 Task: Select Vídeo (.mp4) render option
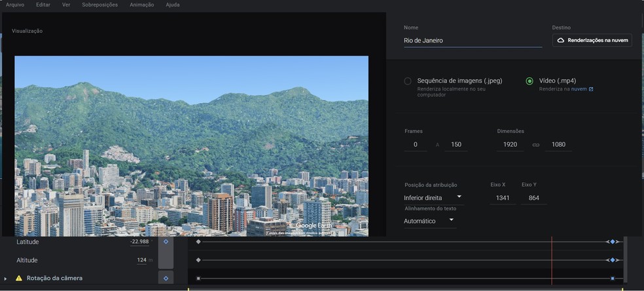point(529,81)
